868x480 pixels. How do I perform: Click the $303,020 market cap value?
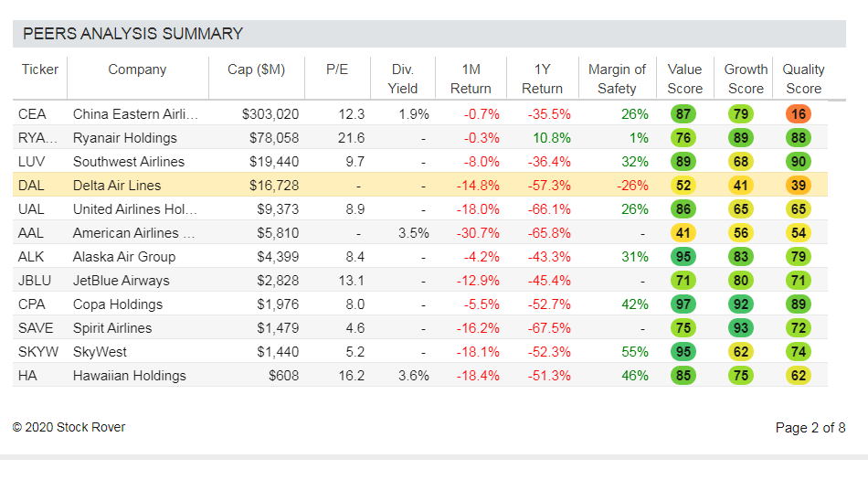pyautogui.click(x=270, y=114)
